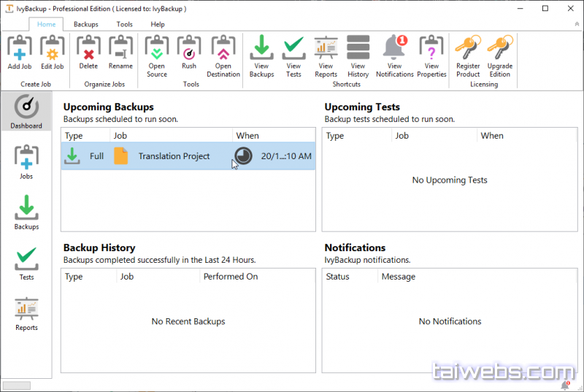
Task: Open View Notifications bell icon
Action: tap(395, 56)
